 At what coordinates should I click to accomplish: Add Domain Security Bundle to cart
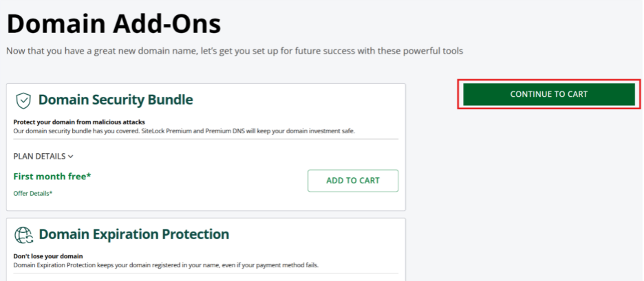click(352, 181)
